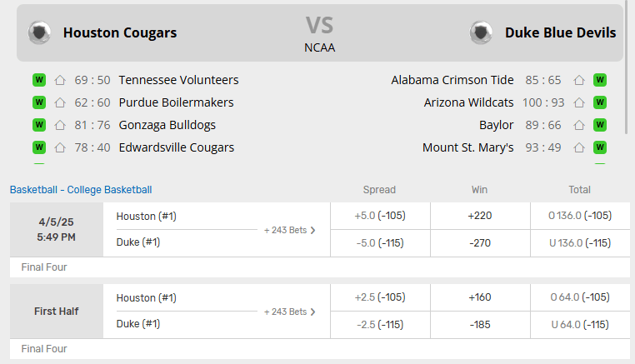
Task: Open the Basketball - College Basketball link
Action: pos(81,190)
